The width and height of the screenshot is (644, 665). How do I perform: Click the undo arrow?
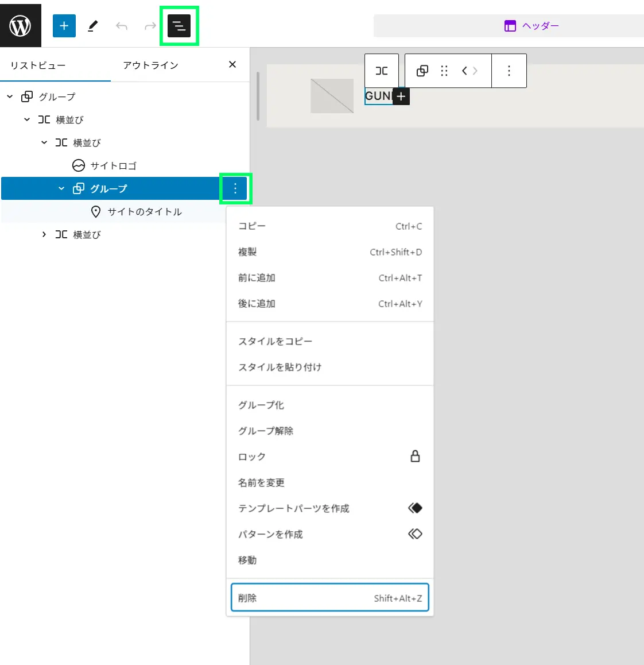121,26
